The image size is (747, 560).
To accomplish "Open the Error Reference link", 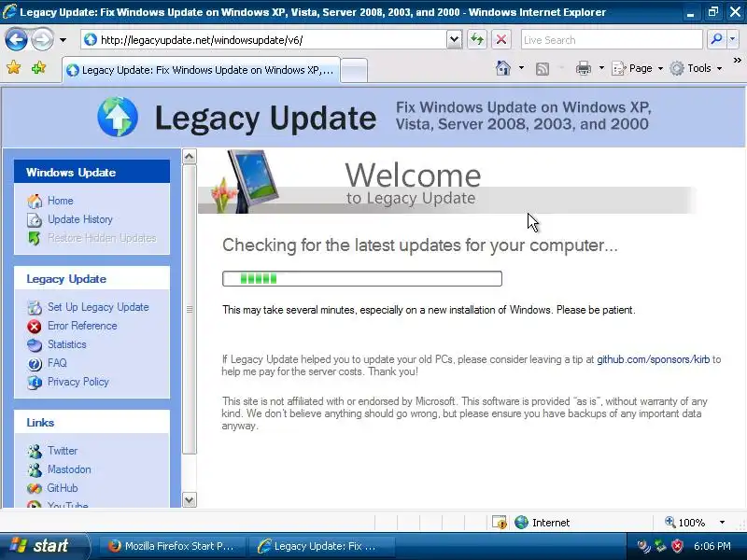I will 82,326.
